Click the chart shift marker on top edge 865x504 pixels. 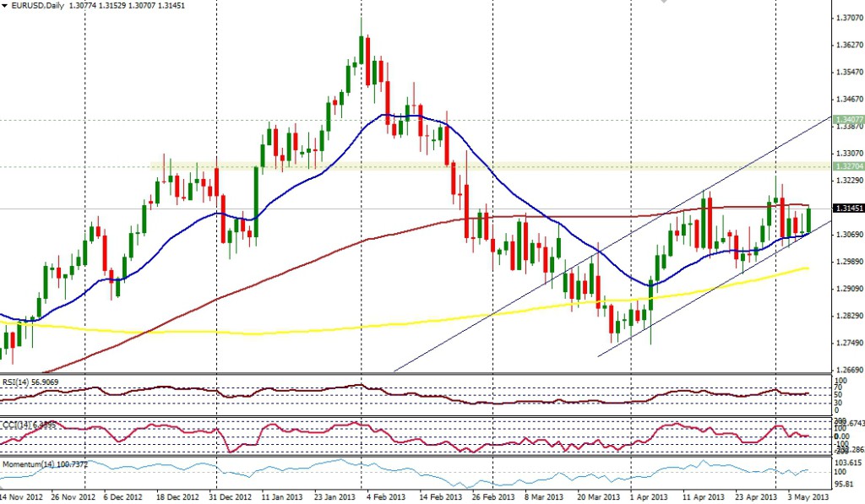(666, 2)
